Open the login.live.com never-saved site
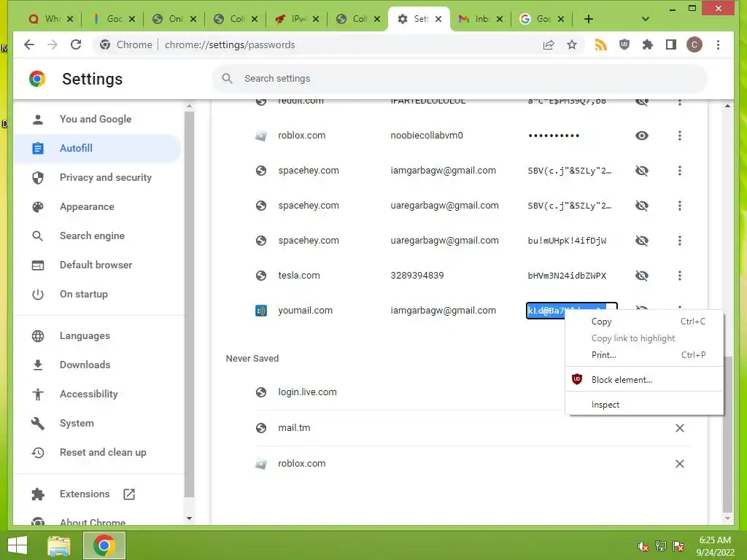Image resolution: width=747 pixels, height=560 pixels. point(307,392)
